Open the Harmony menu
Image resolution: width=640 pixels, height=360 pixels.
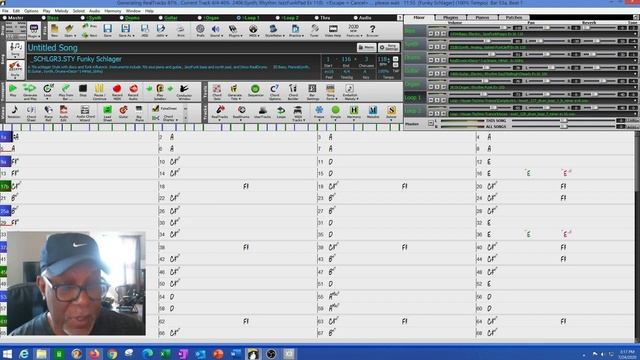pos(113,11)
